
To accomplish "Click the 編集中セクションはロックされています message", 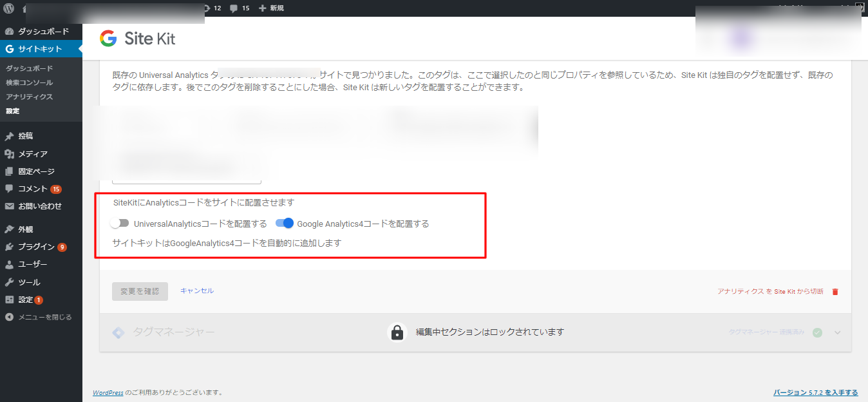I will (490, 332).
